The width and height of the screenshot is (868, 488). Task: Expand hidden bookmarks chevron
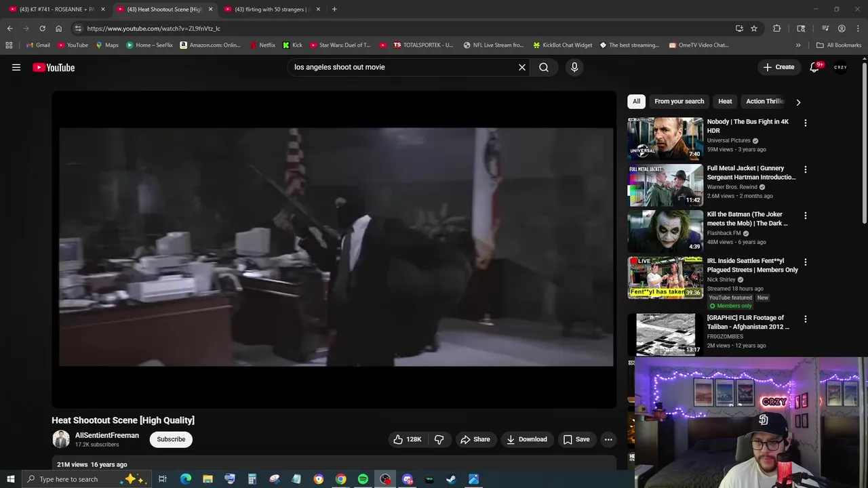point(798,45)
